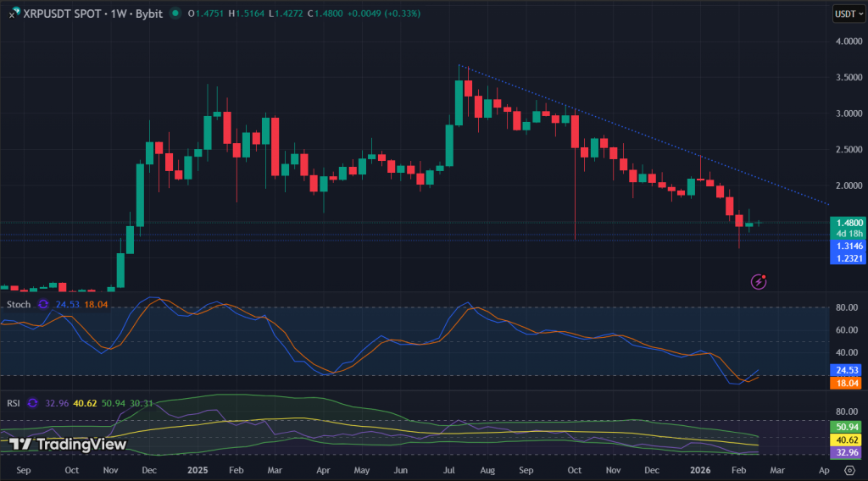Viewport: 868px width, 481px height.
Task: Click the blue 24.53 Stoch value tag
Action: point(849,370)
